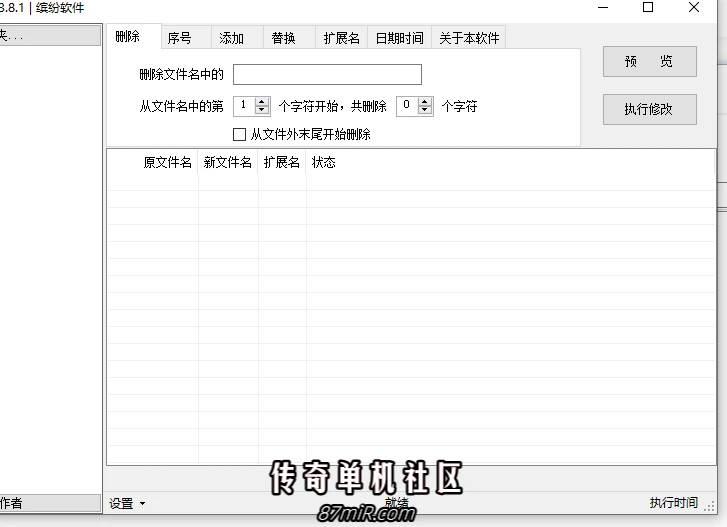Click the 扩展名 column header
The width and height of the screenshot is (727, 527).
(282, 163)
